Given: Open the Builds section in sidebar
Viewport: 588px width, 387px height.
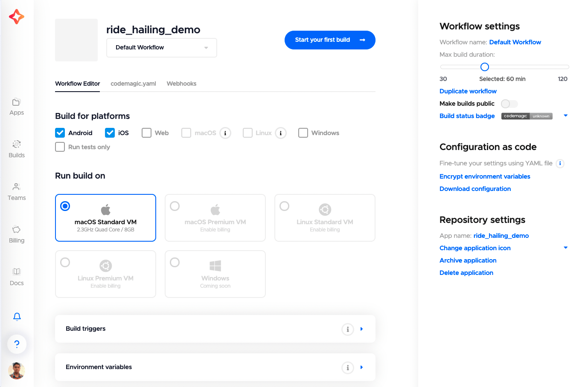Looking at the screenshot, I should coord(17,149).
